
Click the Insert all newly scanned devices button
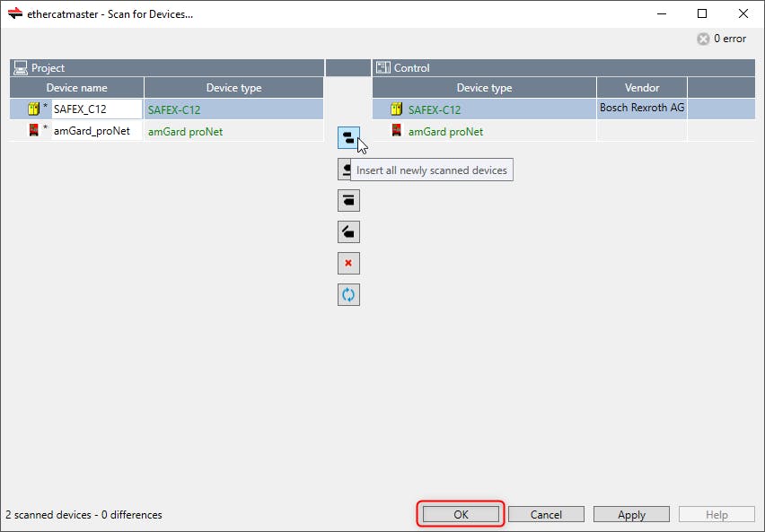tap(348, 138)
